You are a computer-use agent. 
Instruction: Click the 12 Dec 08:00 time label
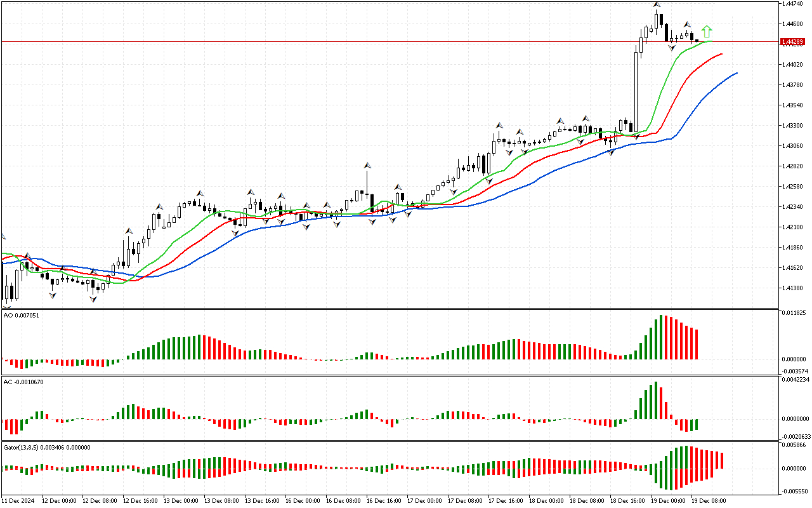(100, 501)
